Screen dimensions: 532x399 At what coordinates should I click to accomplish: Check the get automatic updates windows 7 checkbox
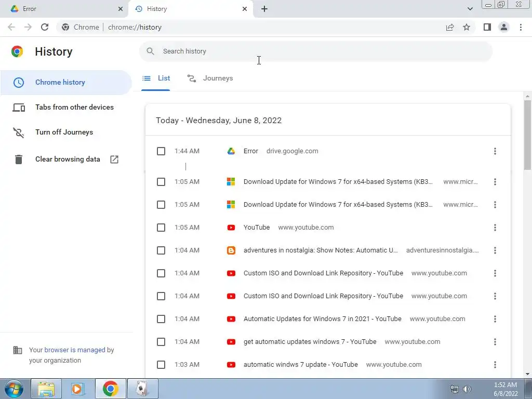click(x=161, y=342)
